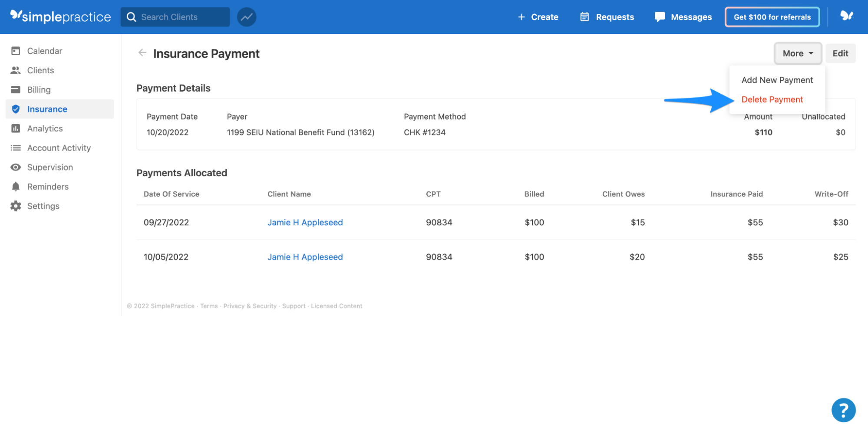Click the Insurance Paid column header
The width and height of the screenshot is (868, 434).
point(736,194)
